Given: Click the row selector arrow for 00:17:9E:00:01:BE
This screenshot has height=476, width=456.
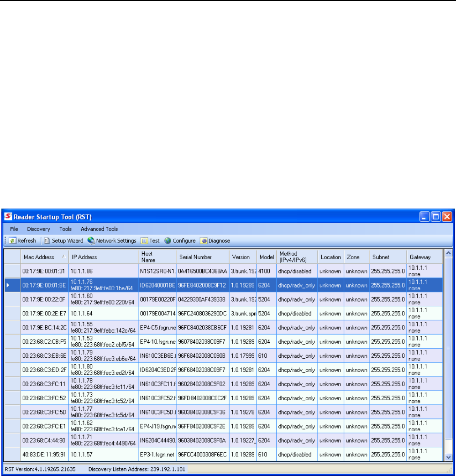Looking at the screenshot, I should pyautogui.click(x=8, y=285).
